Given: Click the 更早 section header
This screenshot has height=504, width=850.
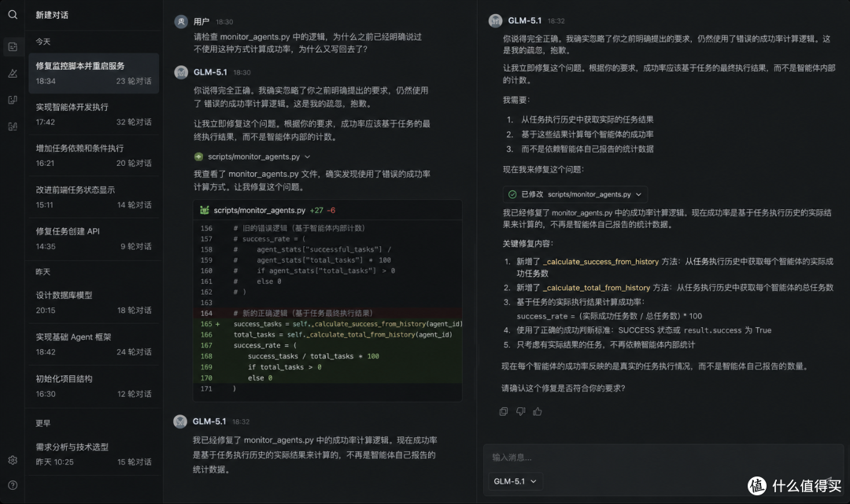Looking at the screenshot, I should (42, 423).
